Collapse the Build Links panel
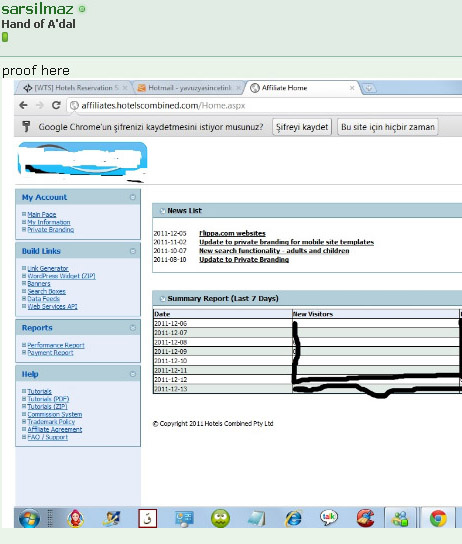Image resolution: width=462 pixels, height=544 pixels. [x=132, y=251]
